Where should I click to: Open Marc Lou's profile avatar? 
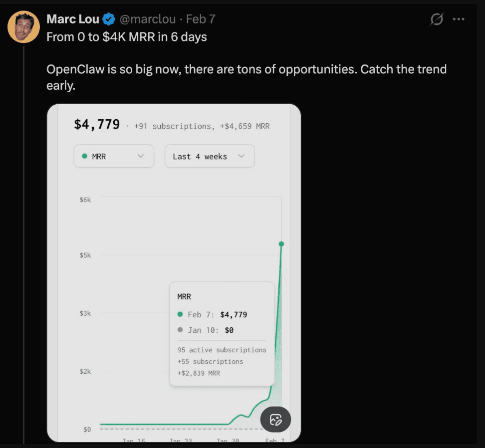click(x=23, y=26)
